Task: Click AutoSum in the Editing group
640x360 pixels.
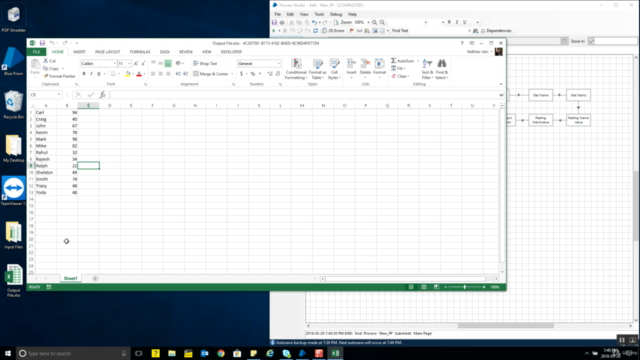Action: (x=402, y=61)
